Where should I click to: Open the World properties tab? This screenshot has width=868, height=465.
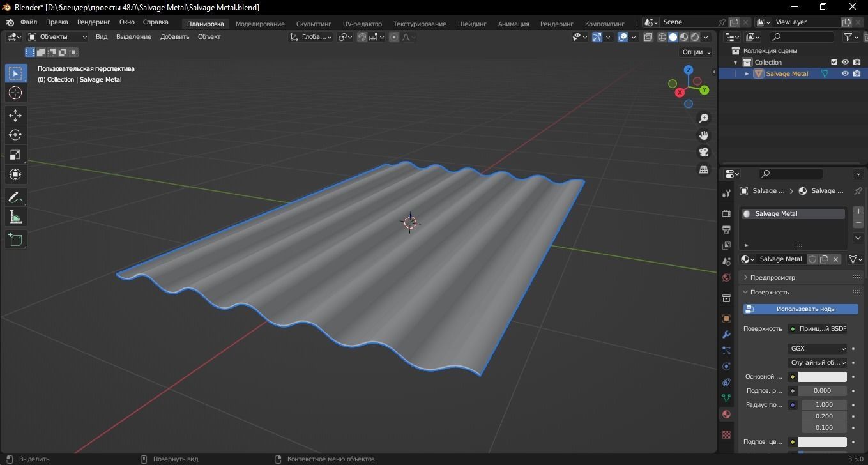click(726, 278)
